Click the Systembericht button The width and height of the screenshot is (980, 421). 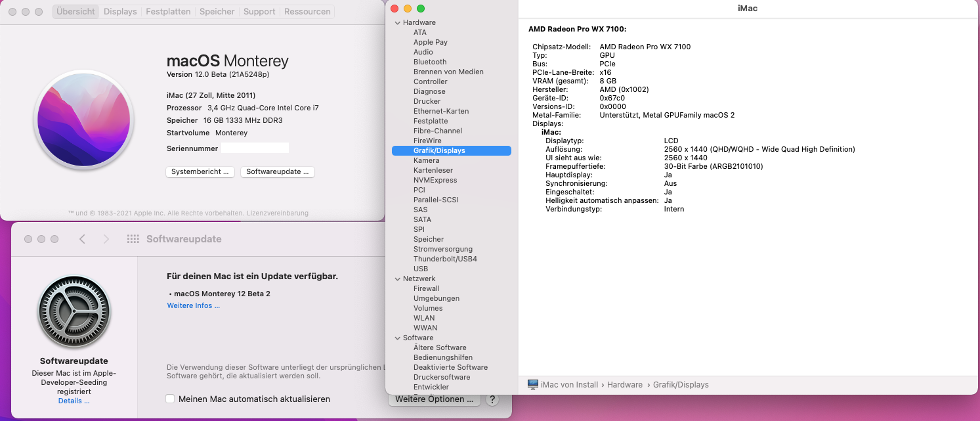pos(200,171)
